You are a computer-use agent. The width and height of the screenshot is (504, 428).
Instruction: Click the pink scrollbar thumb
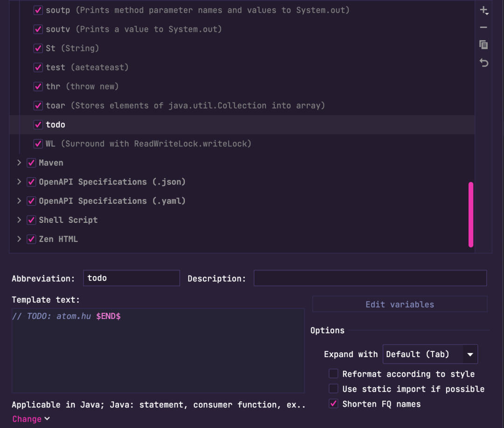click(x=471, y=214)
